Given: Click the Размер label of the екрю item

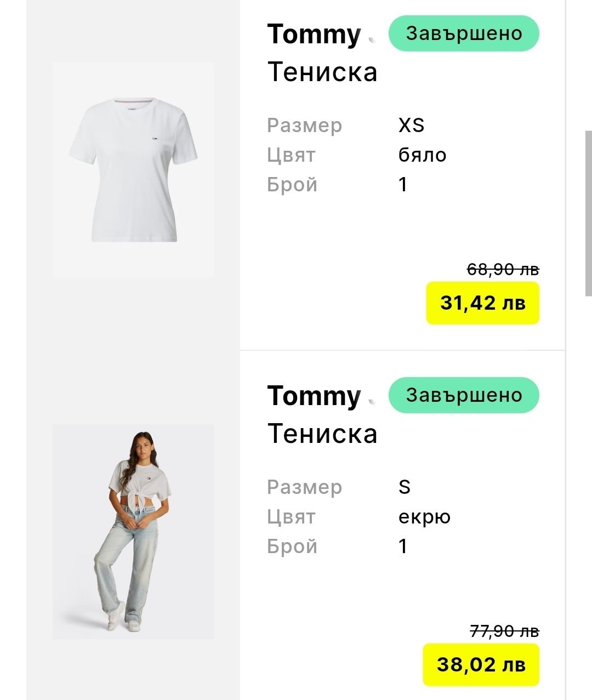Looking at the screenshot, I should [304, 487].
